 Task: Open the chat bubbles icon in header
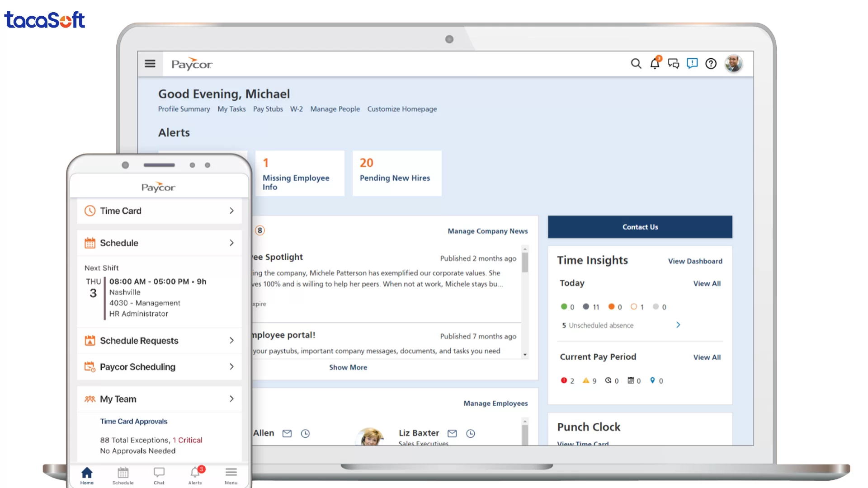[674, 64]
